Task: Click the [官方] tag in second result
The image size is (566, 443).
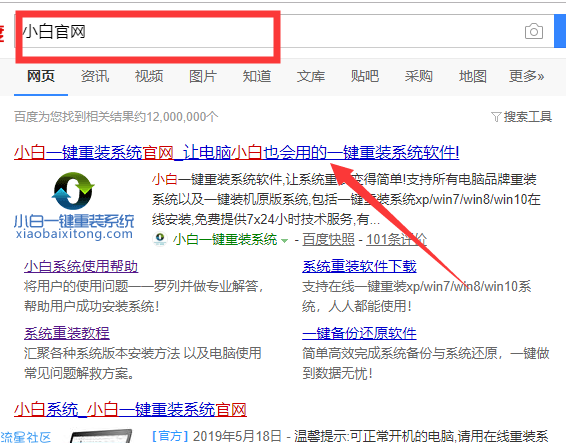Action: (x=171, y=435)
